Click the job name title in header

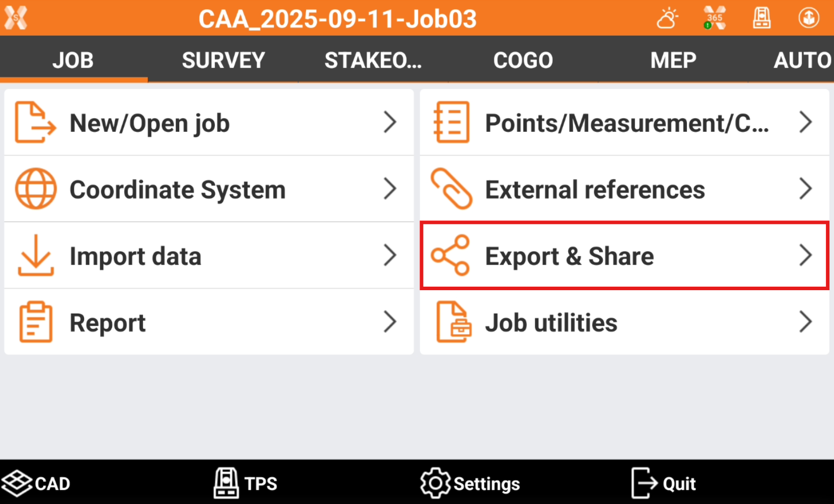pos(337,19)
